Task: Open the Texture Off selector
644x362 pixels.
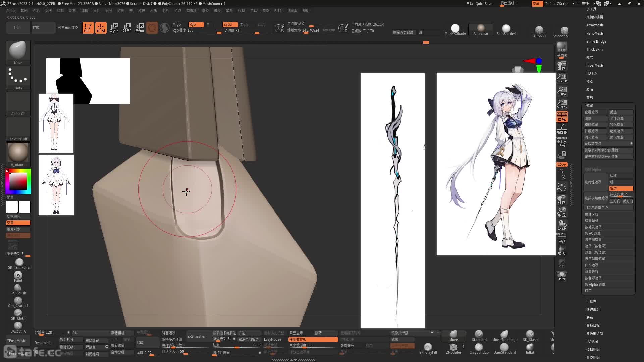Action: (18, 129)
